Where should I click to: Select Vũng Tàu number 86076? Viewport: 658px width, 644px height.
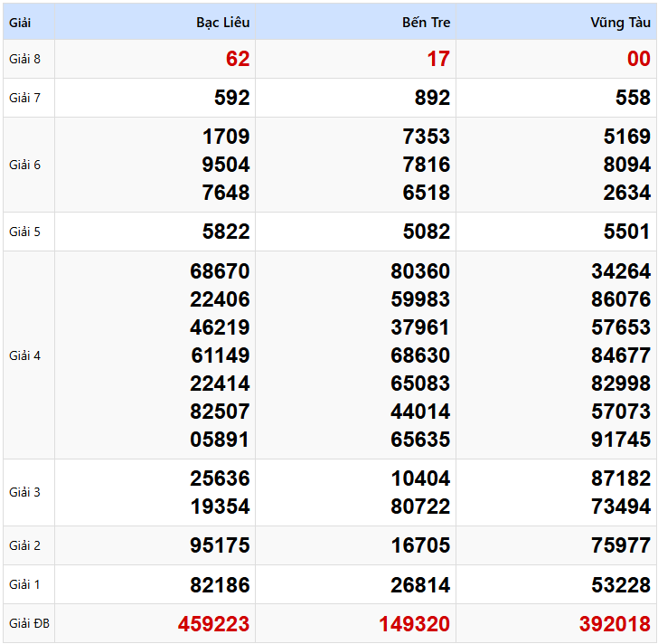621,299
